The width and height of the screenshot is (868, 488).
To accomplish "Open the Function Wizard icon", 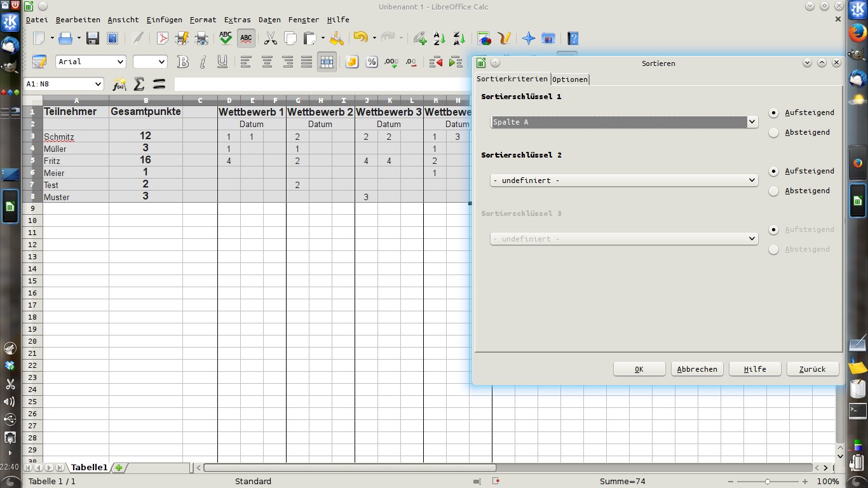I will (x=119, y=84).
